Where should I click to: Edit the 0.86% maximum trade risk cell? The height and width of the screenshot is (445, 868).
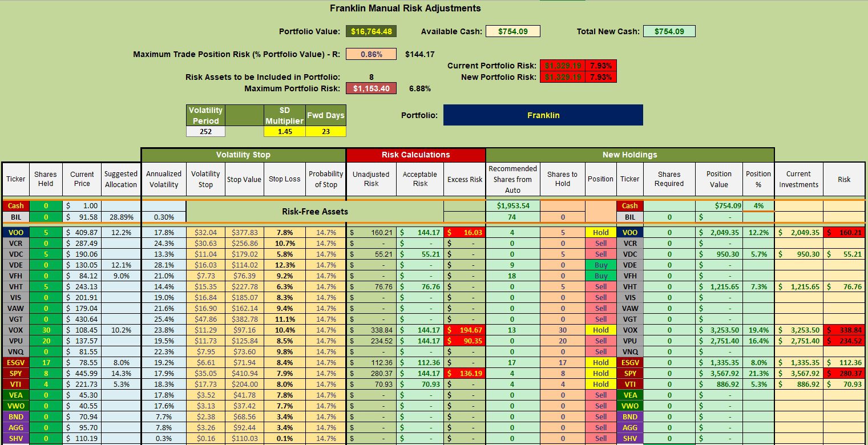point(371,54)
